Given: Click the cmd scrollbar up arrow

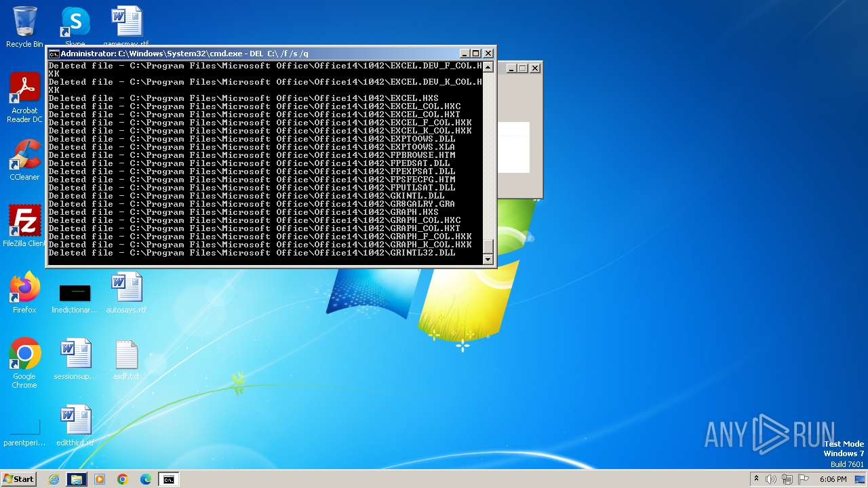Looking at the screenshot, I should point(488,67).
